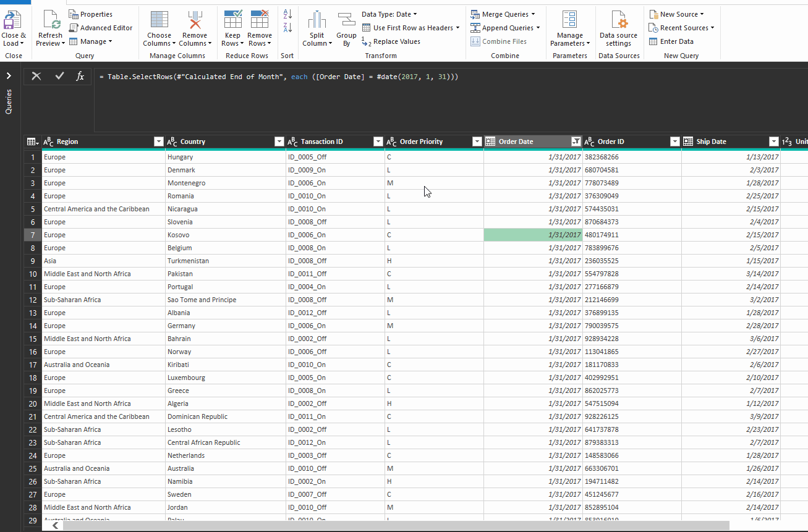Open the Order Date active filter dropdown

click(576, 141)
